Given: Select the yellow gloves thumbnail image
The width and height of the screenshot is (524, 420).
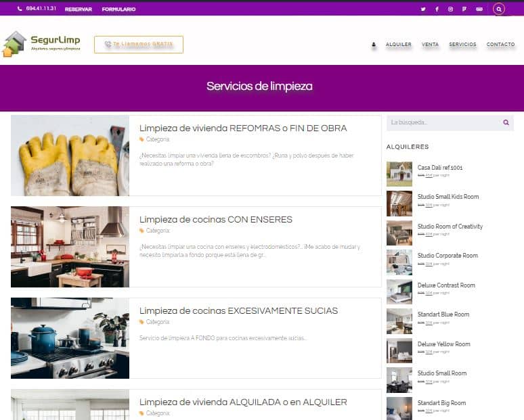Looking at the screenshot, I should pos(70,156).
